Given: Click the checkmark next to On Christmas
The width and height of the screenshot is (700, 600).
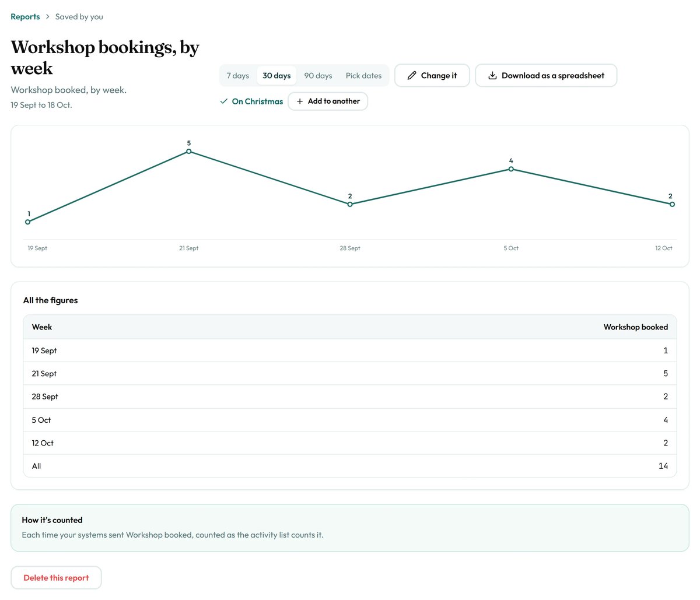Looking at the screenshot, I should pyautogui.click(x=223, y=101).
